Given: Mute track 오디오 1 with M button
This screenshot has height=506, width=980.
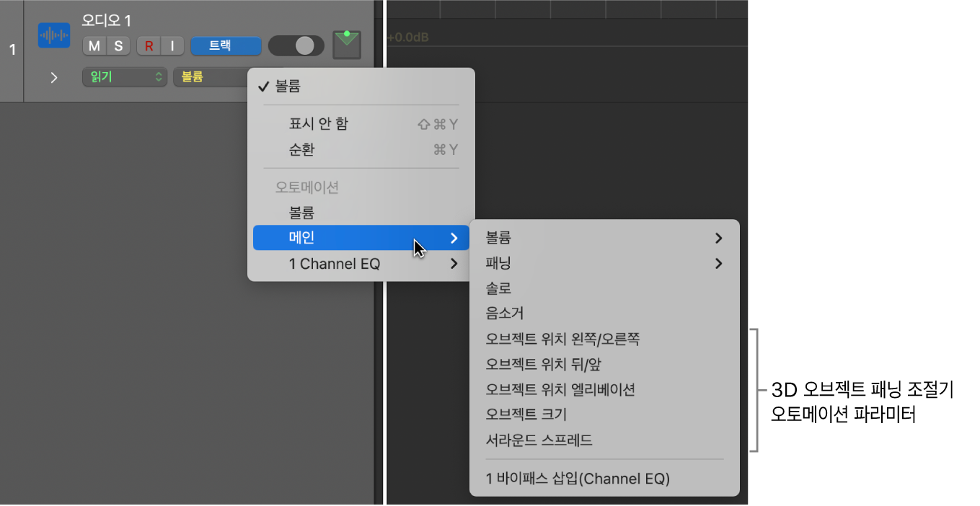Looking at the screenshot, I should tap(94, 46).
